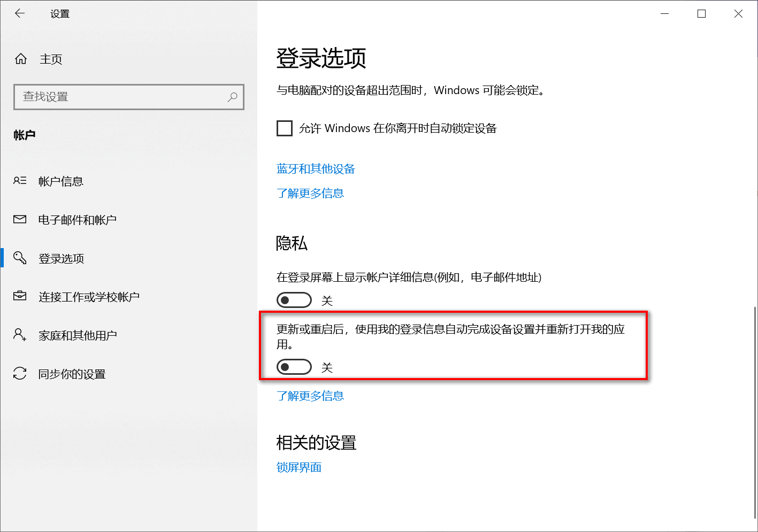Viewport: 758px width, 532px height.
Task: Open the 蓝牙和其他设备 link
Action: pos(316,169)
